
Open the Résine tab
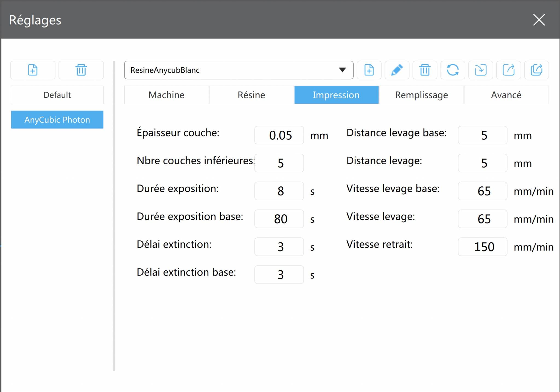click(x=251, y=95)
